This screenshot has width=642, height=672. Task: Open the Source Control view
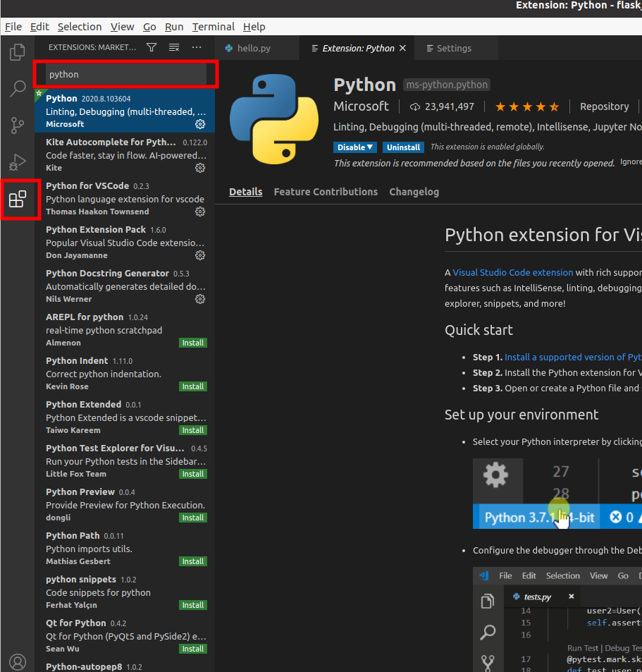[x=17, y=126]
